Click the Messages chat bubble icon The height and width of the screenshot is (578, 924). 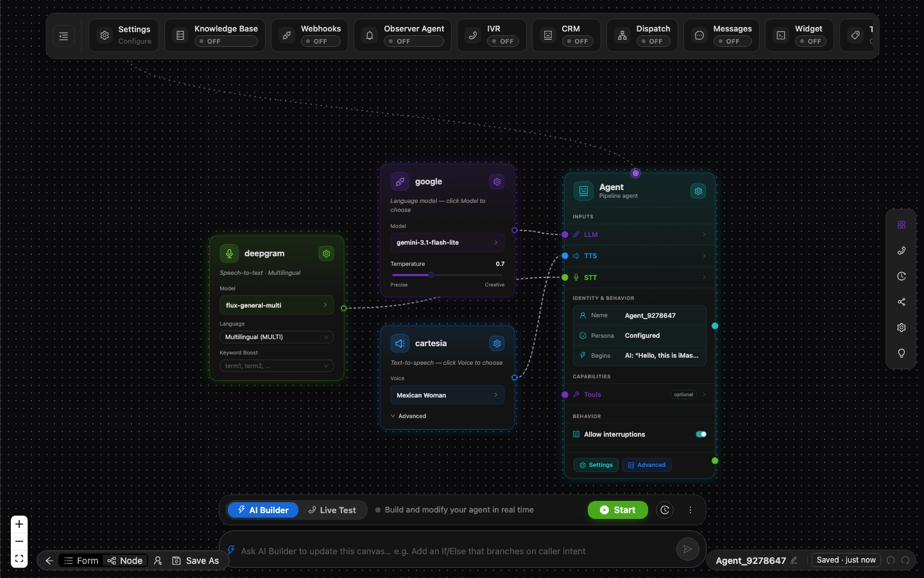point(699,36)
